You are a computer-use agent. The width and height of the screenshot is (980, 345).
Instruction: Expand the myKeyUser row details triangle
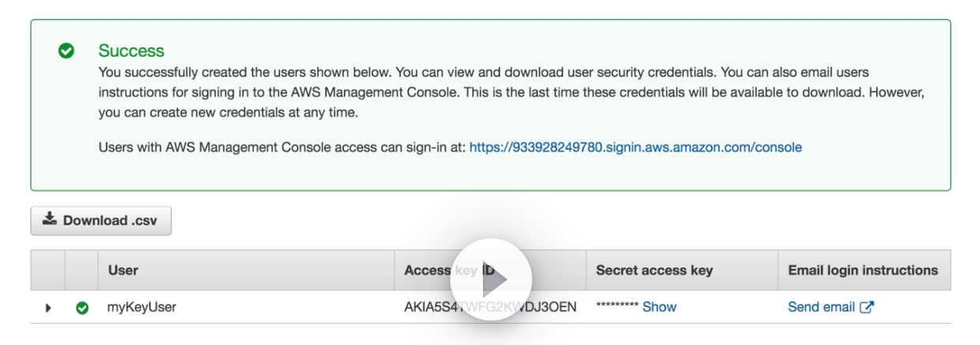click(48, 308)
